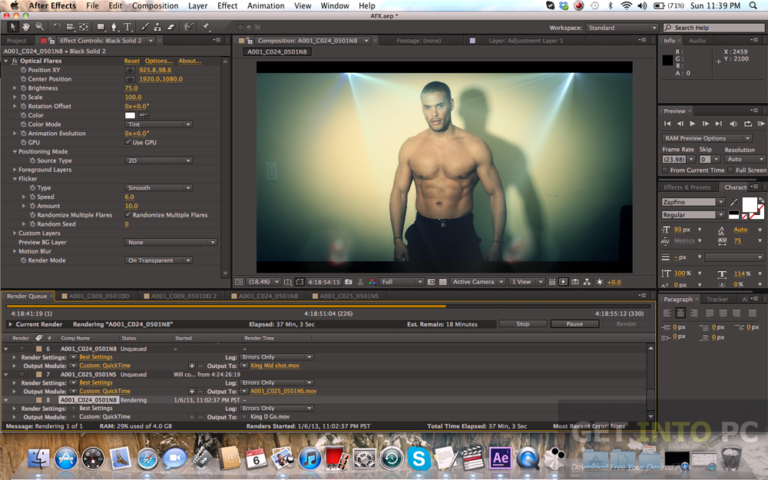Open the Composition menu
Viewport: 768px width, 480px height.
pos(155,5)
